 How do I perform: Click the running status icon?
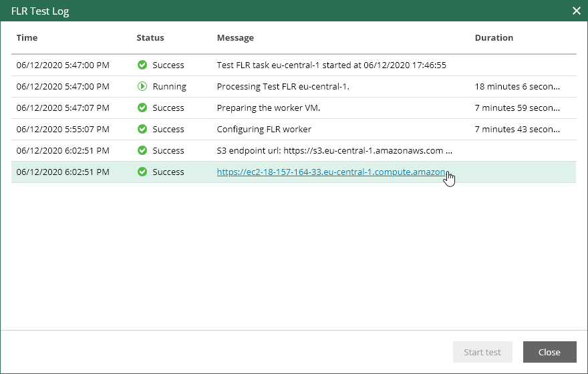click(x=142, y=86)
